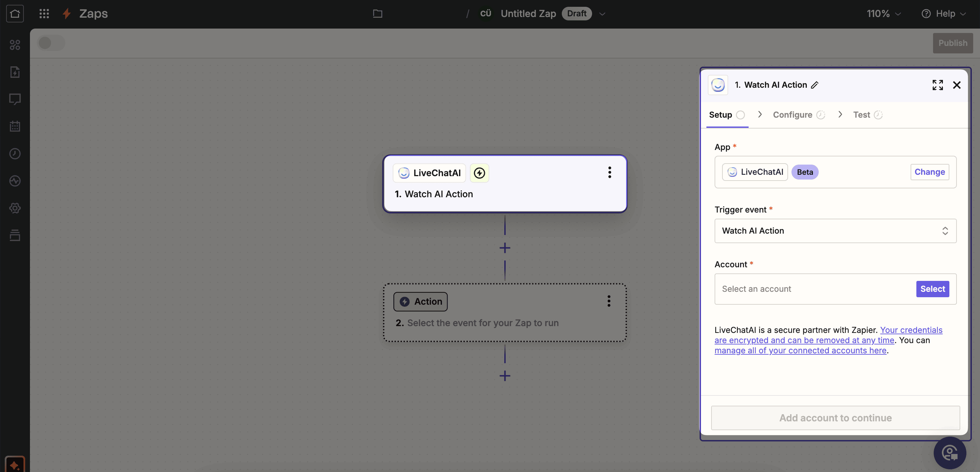This screenshot has width=980, height=472.
Task: Open the sidebar comments icon
Action: (x=15, y=99)
